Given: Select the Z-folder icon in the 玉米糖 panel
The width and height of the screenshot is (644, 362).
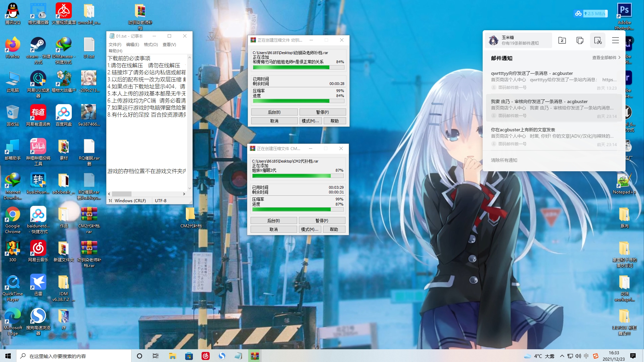Looking at the screenshot, I should pos(562,40).
